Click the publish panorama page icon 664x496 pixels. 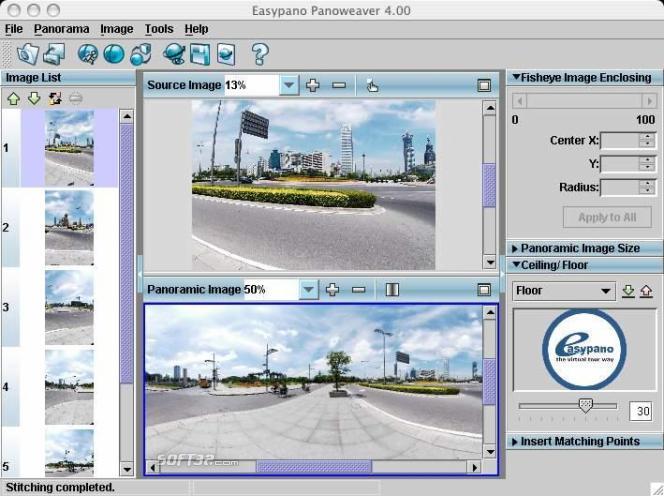point(226,54)
